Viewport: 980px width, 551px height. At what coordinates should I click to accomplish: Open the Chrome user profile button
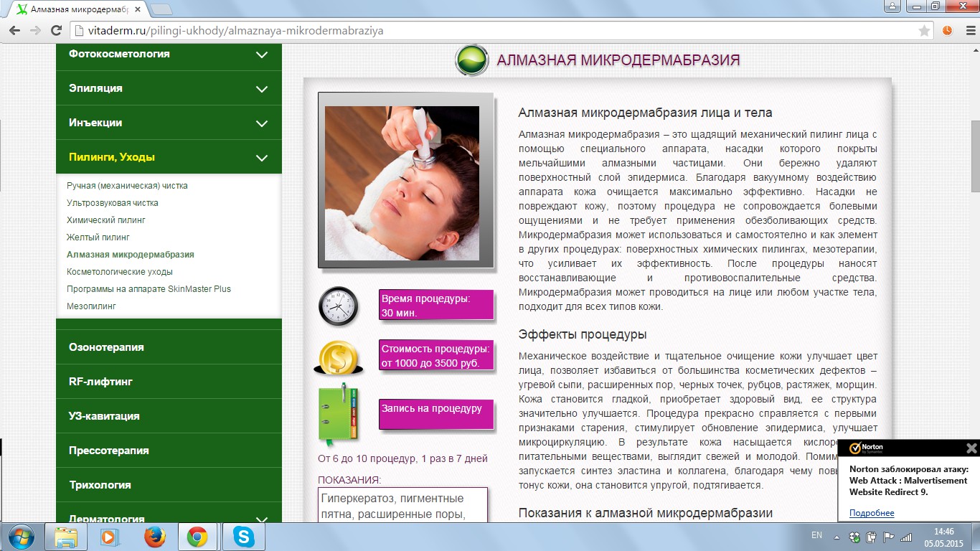[x=891, y=6]
